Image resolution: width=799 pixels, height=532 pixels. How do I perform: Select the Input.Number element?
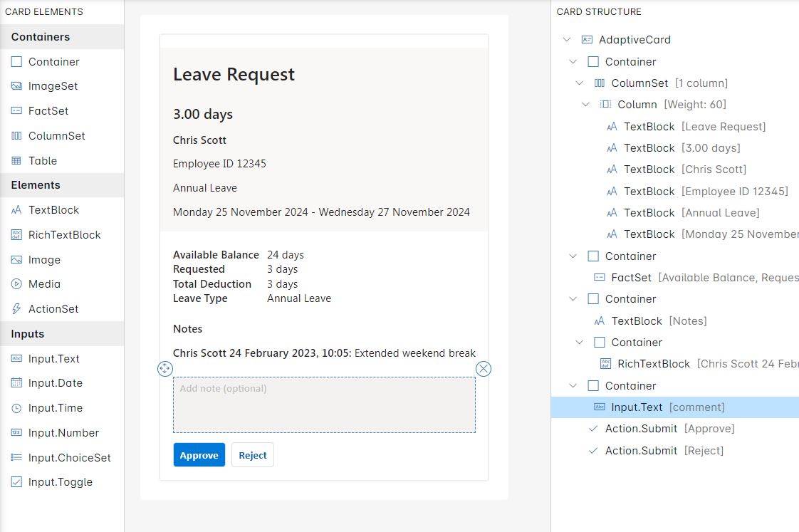pyautogui.click(x=62, y=433)
